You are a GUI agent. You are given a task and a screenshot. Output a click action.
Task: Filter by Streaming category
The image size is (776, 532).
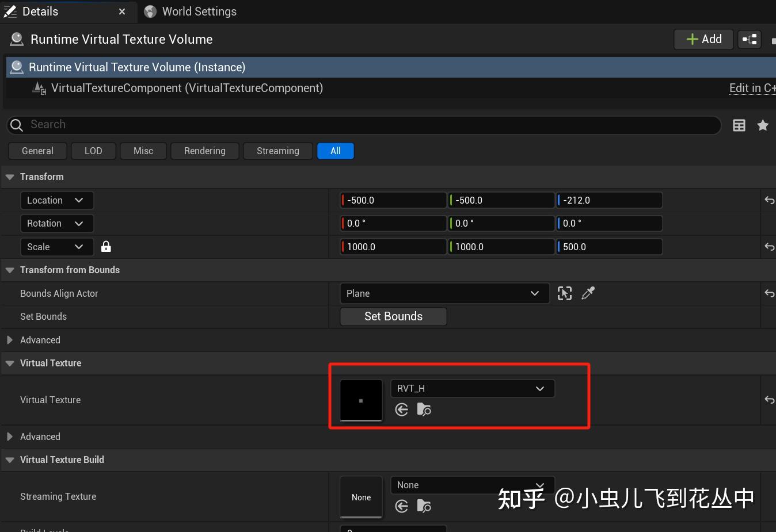click(278, 151)
